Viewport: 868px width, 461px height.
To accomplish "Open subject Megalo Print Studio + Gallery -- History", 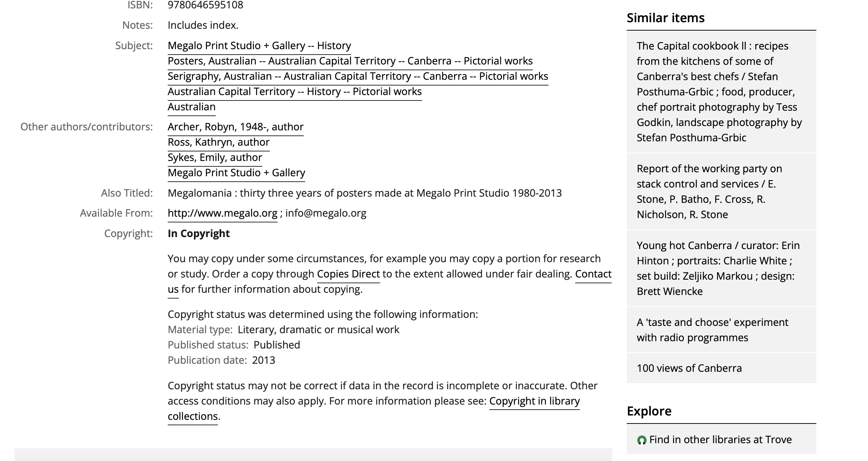I will (259, 46).
